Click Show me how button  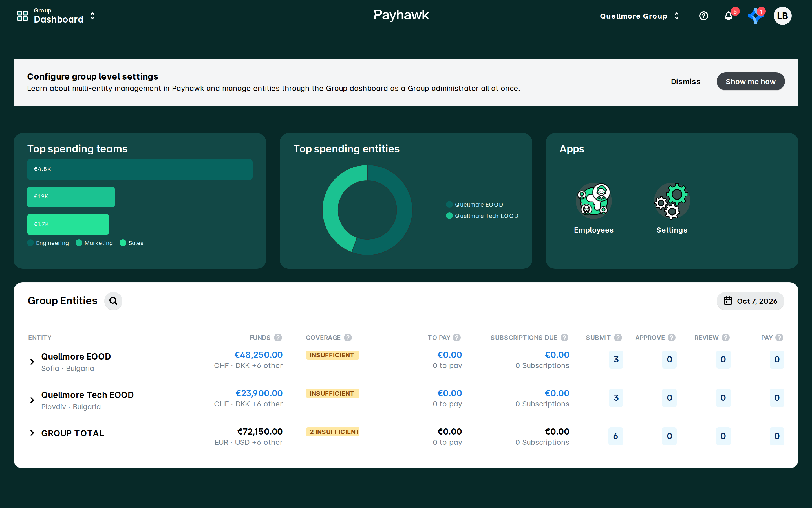point(750,81)
